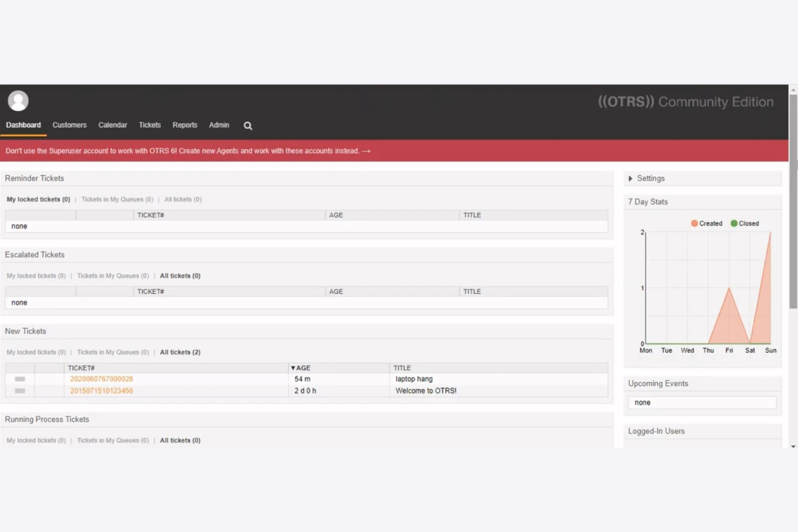Click the ticket icon beside laptop hang
Image resolution: width=798 pixels, height=532 pixels.
click(x=19, y=379)
